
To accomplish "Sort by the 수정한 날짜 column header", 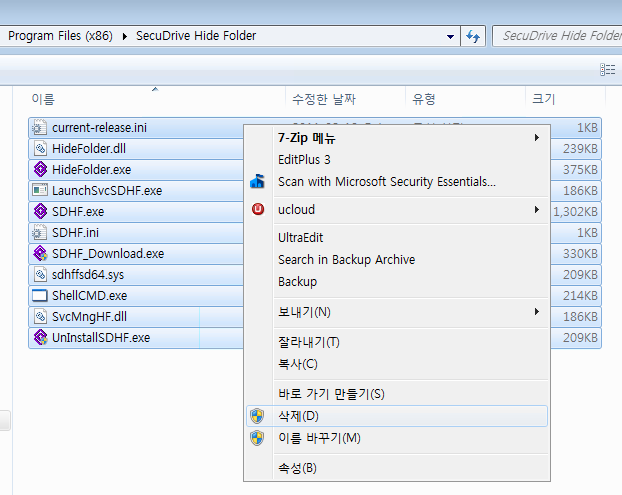I will [x=324, y=99].
